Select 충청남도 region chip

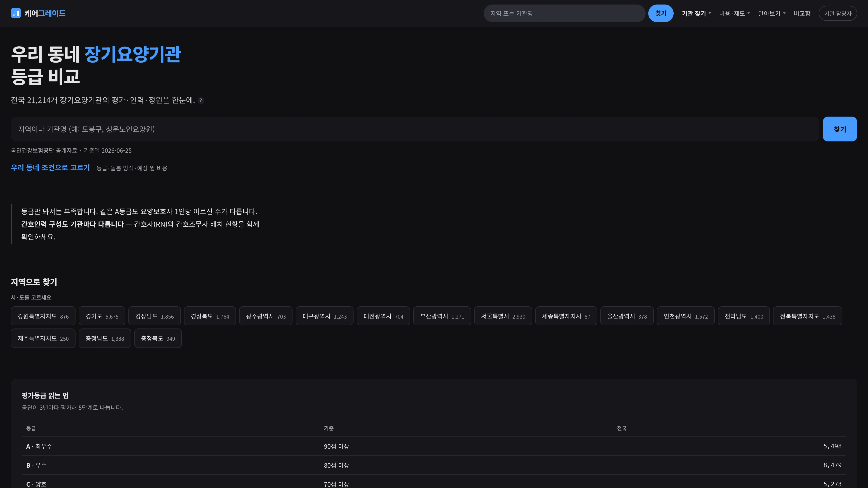(105, 338)
